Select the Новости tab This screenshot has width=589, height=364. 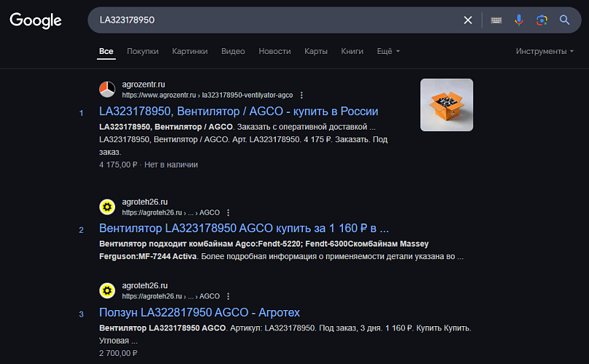pos(274,51)
